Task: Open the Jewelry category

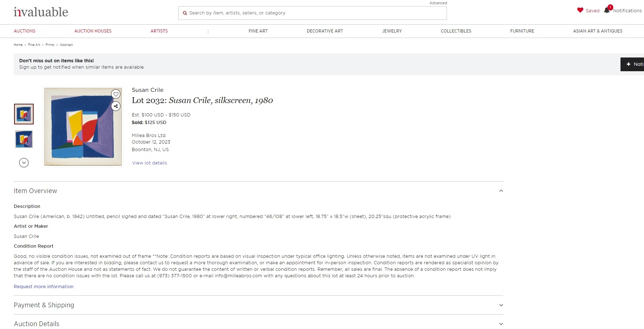Action: [x=392, y=31]
